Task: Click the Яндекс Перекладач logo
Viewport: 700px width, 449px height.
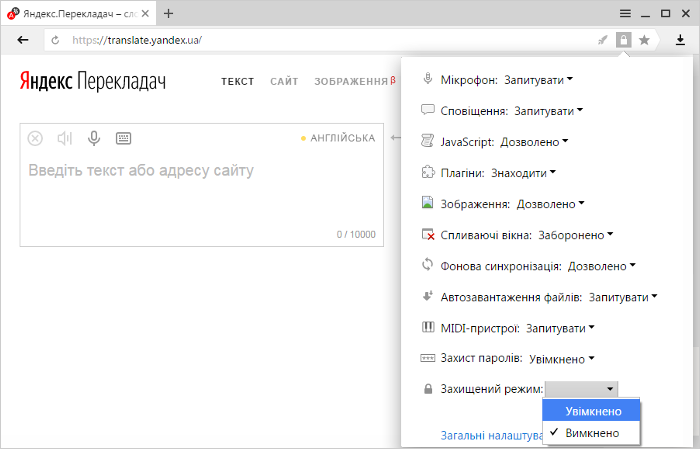Action: coord(92,81)
